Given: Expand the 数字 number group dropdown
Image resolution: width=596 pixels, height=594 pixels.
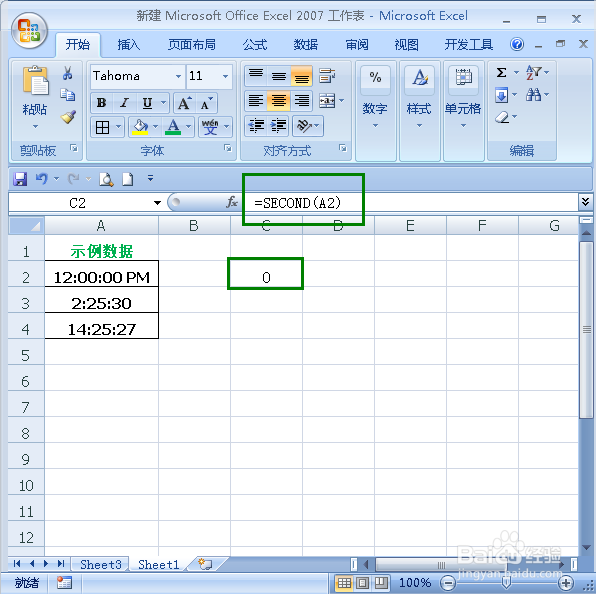Looking at the screenshot, I should 375,125.
